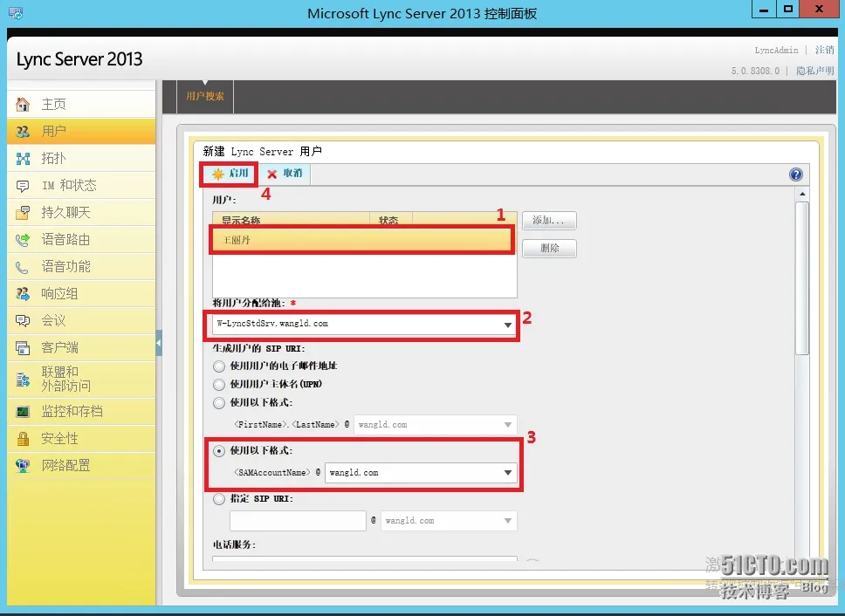
Task: Click the 添加... button
Action: 549,220
